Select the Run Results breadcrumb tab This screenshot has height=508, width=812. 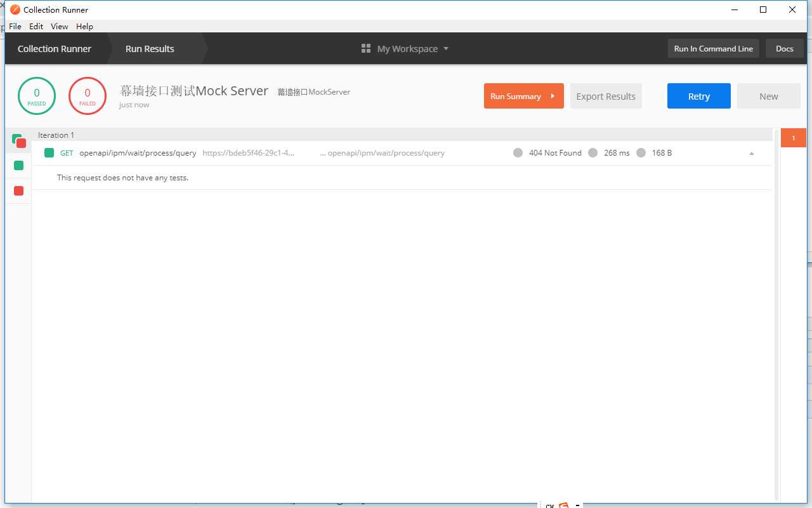(x=150, y=49)
